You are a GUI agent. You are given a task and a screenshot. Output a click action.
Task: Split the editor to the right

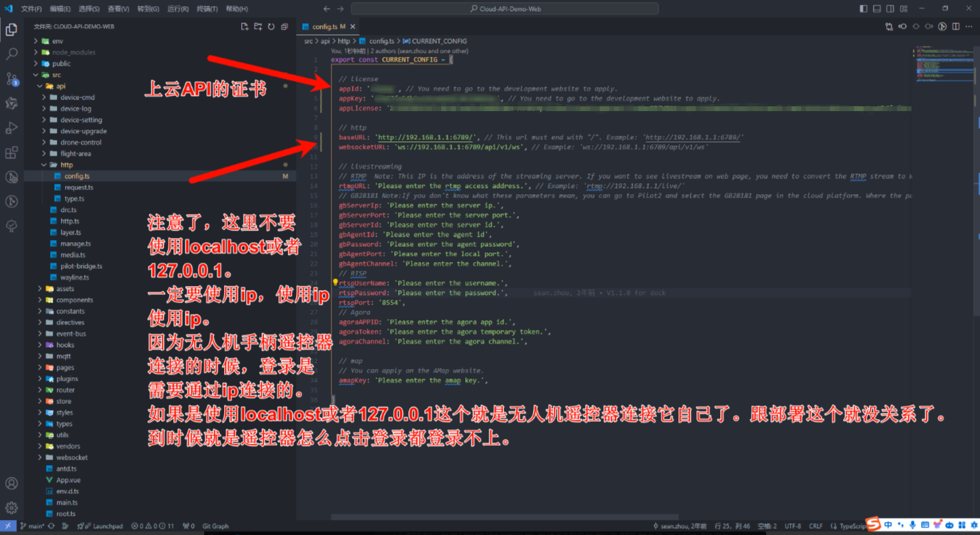[x=956, y=27]
